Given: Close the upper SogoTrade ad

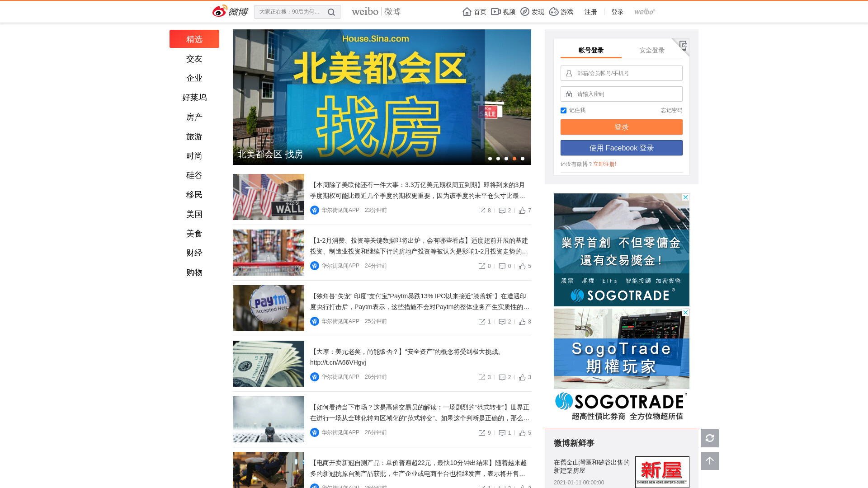Looking at the screenshot, I should coord(685,197).
